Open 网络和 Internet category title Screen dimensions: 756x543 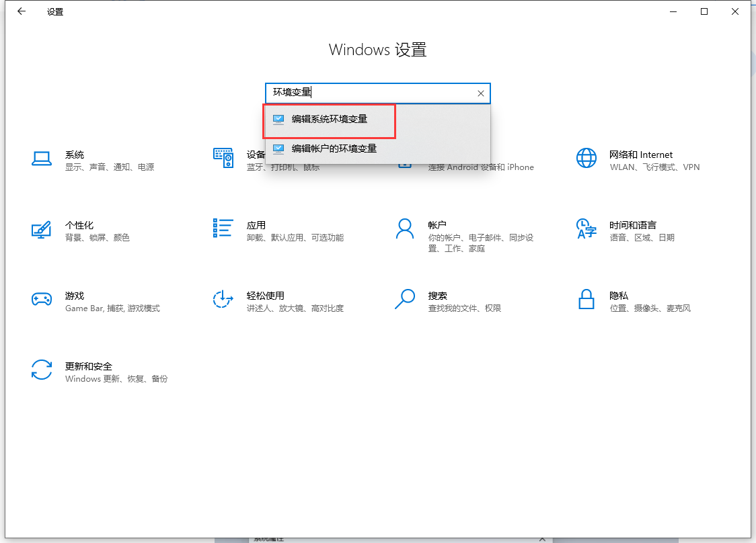641,155
